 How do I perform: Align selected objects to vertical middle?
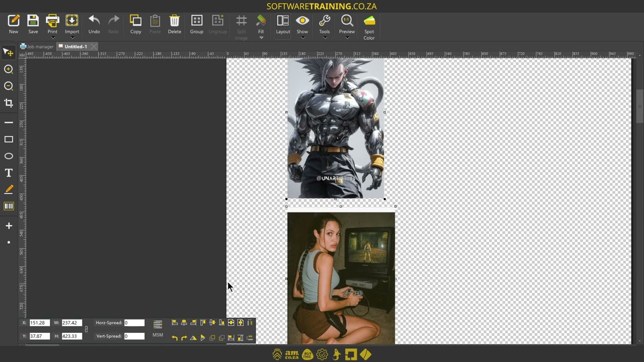click(212, 323)
